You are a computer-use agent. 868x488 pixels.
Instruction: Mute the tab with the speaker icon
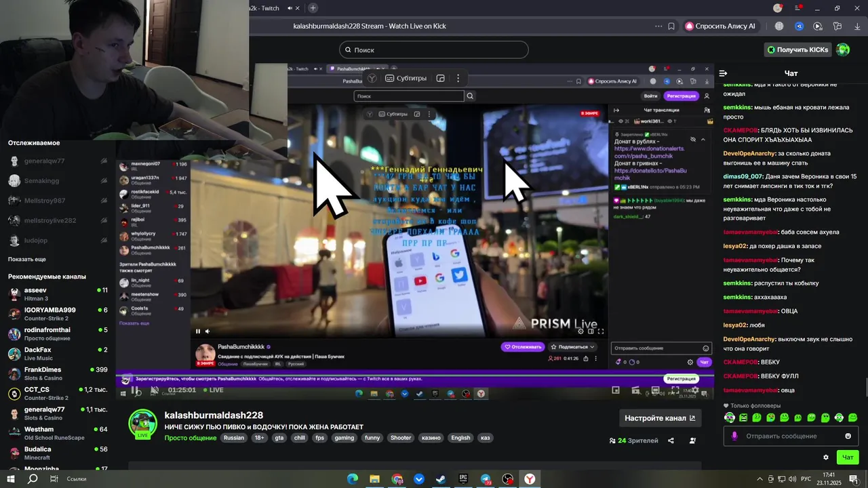(x=290, y=8)
